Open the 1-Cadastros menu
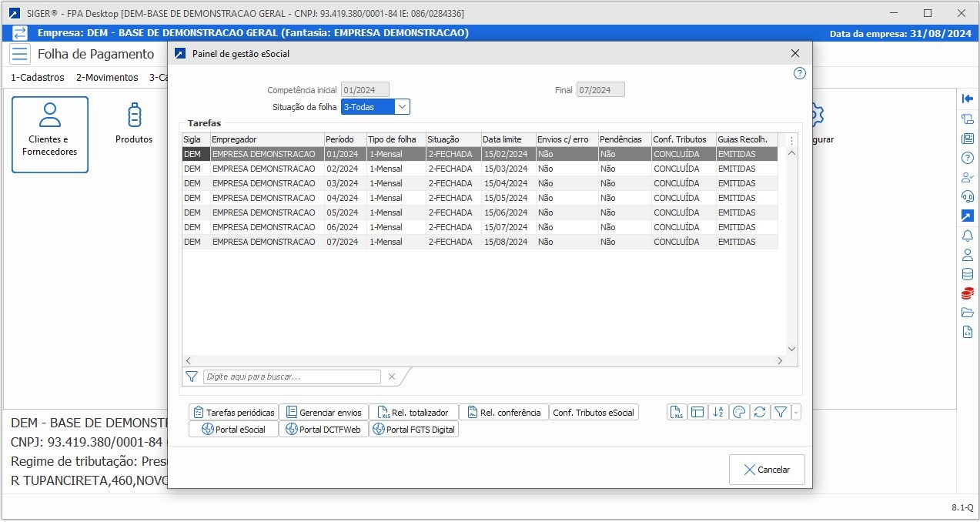The height and width of the screenshot is (522, 980). click(x=38, y=78)
